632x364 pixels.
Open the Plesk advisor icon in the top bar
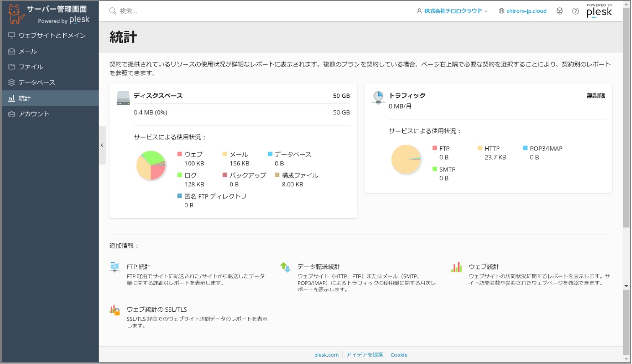click(x=559, y=11)
